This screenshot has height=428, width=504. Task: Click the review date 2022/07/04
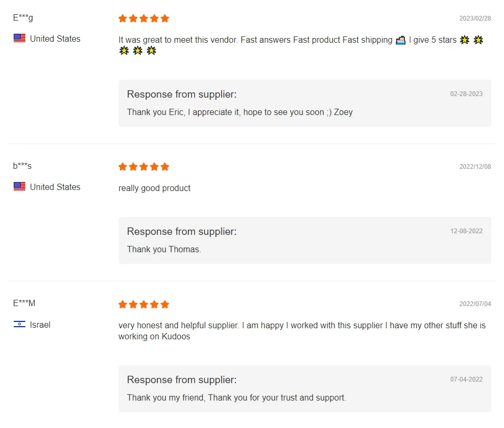[475, 304]
